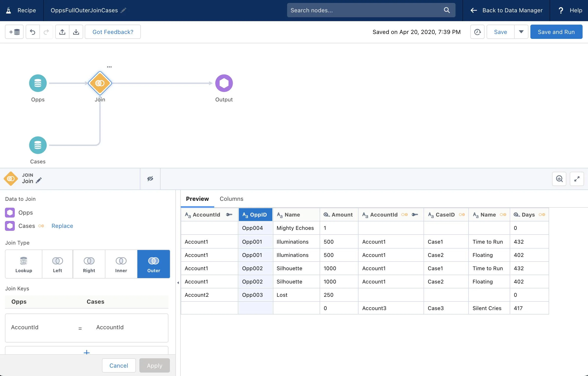Click the Output node icon
The image size is (588, 376).
[x=224, y=83]
